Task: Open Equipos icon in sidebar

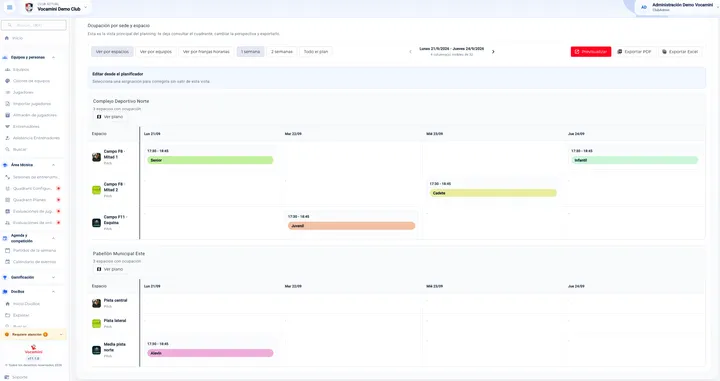Action: pyautogui.click(x=7, y=70)
